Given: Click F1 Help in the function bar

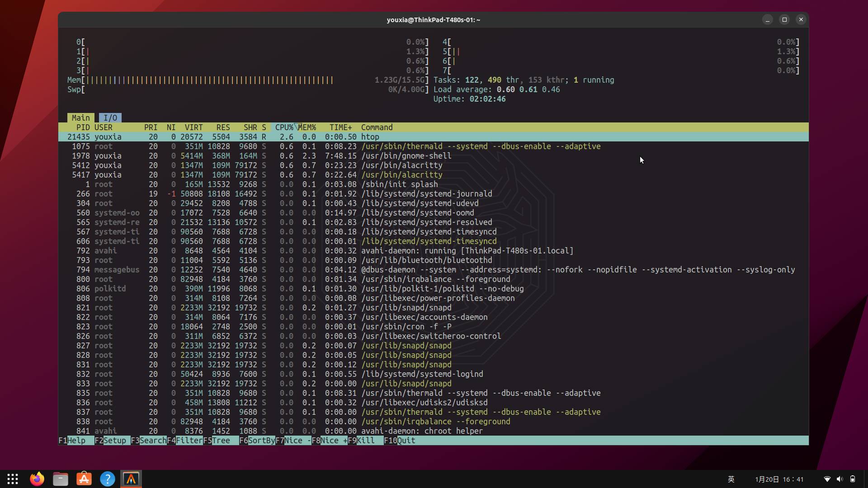Looking at the screenshot, I should point(76,441).
